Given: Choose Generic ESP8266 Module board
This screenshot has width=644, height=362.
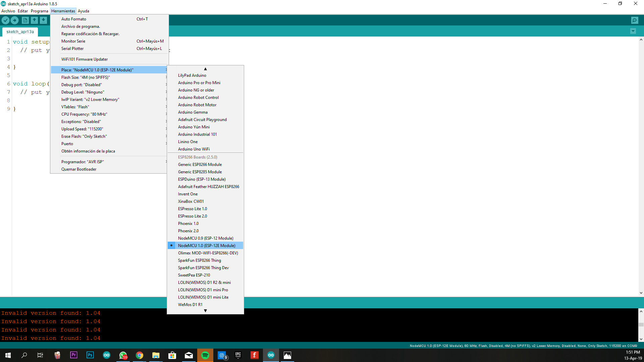Looking at the screenshot, I should [x=200, y=165].
